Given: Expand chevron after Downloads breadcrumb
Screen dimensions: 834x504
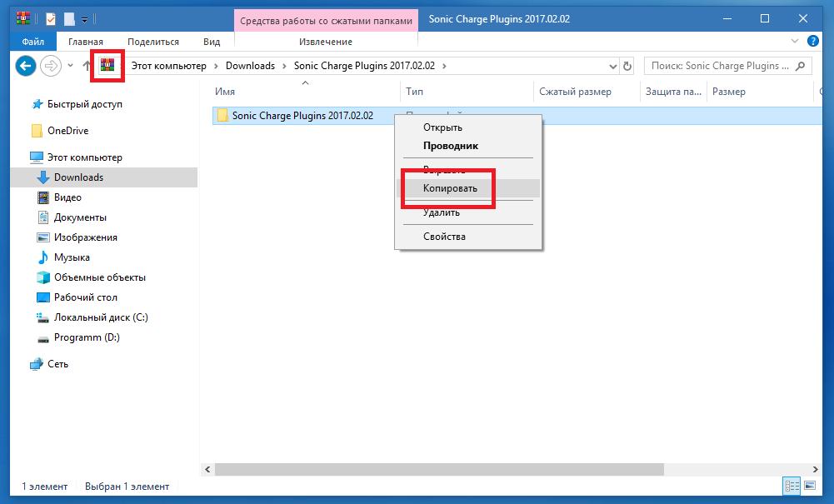Looking at the screenshot, I should click(284, 66).
